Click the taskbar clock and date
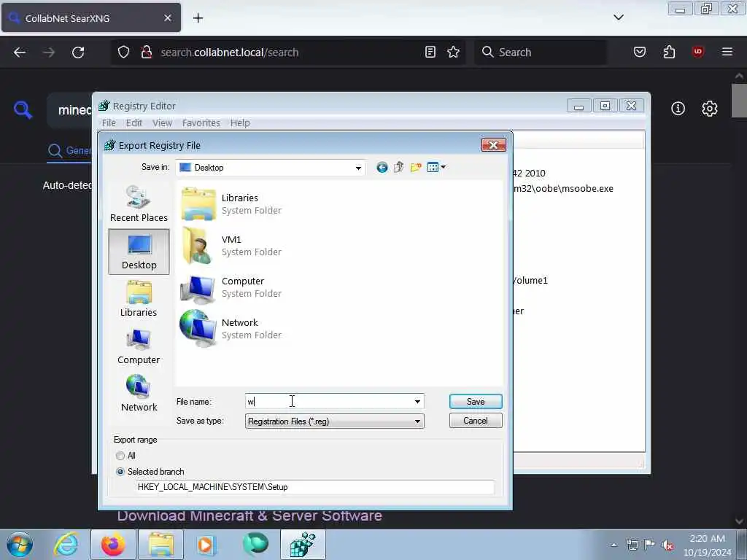Image resolution: width=747 pixels, height=560 pixels. 707,545
